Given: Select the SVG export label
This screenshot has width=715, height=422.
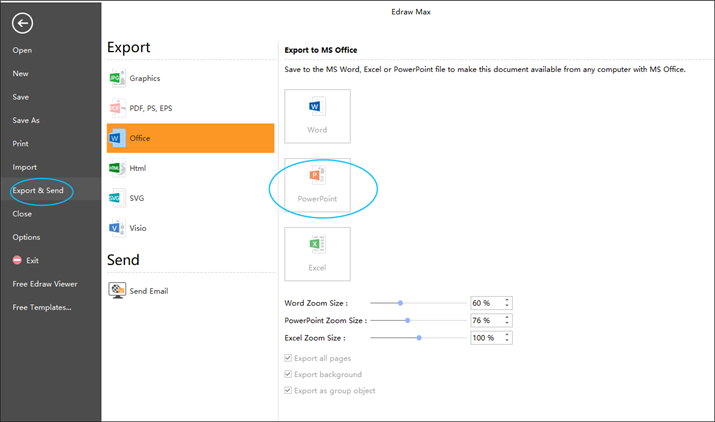Looking at the screenshot, I should pyautogui.click(x=136, y=198).
